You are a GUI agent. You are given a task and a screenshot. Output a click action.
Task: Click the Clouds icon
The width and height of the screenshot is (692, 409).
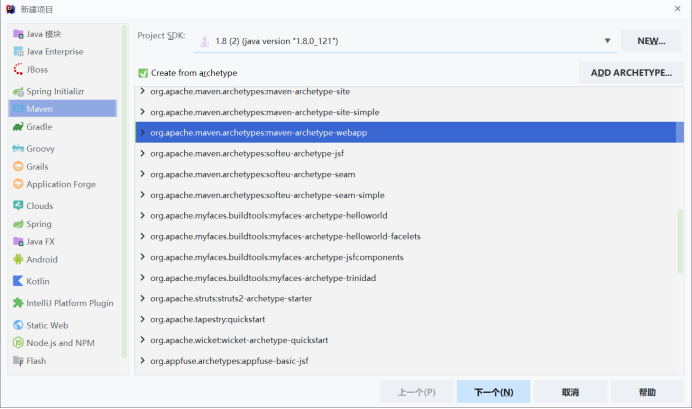18,206
